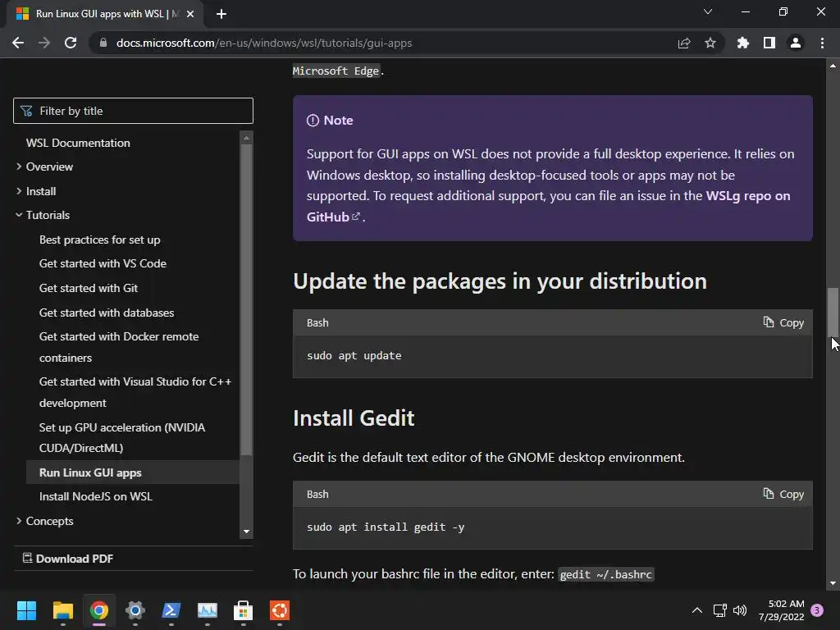
Task: Open the clock and date flyout
Action: click(782, 610)
